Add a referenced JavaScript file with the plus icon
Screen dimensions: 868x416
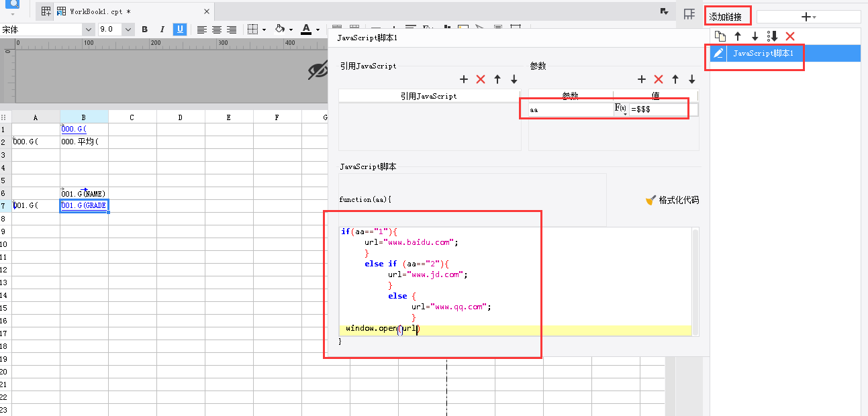click(463, 79)
